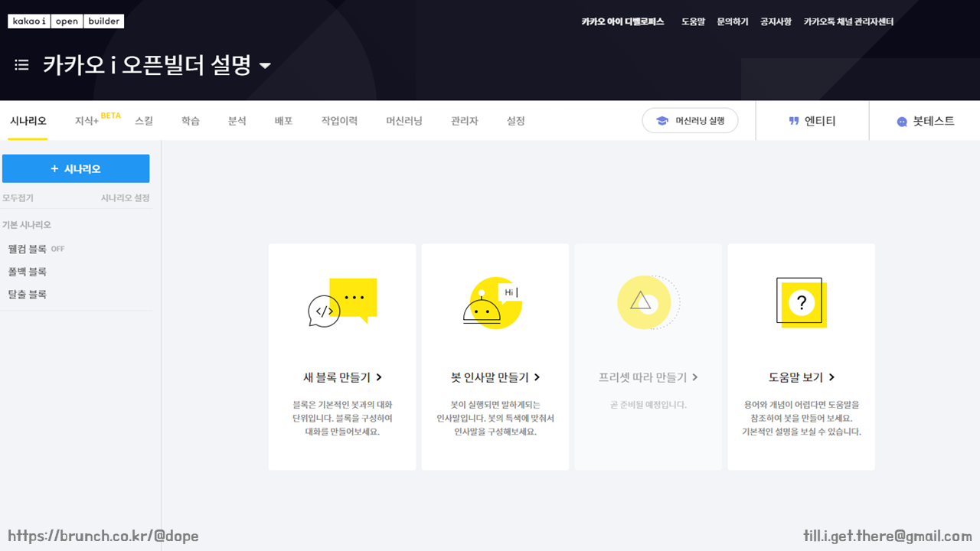Click the quotation mark entity icon
This screenshot has width=980, height=551.
[x=794, y=121]
